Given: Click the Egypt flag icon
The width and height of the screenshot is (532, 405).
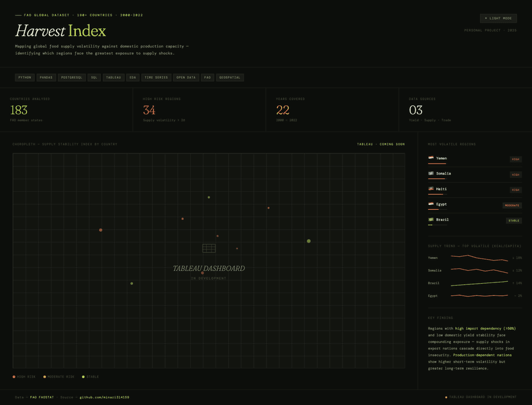Looking at the screenshot, I should click(x=431, y=204).
